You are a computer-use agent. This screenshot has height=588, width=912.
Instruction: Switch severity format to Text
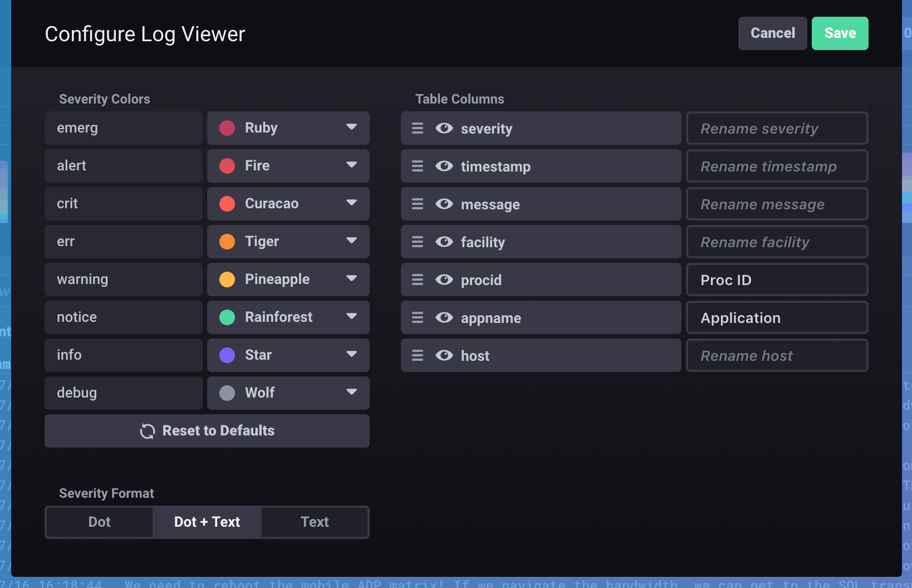pos(315,522)
